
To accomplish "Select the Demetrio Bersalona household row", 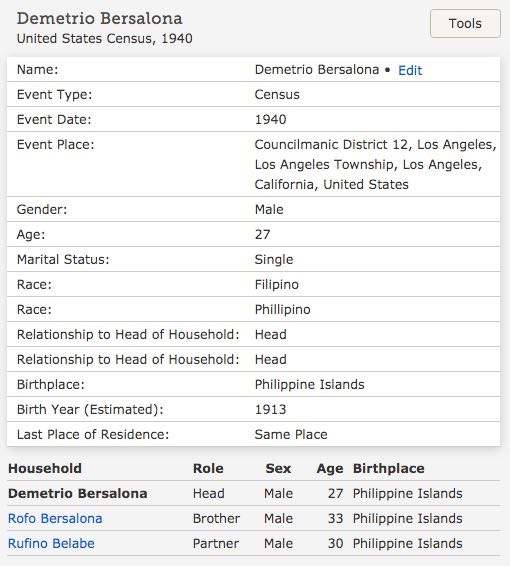I will [253, 493].
